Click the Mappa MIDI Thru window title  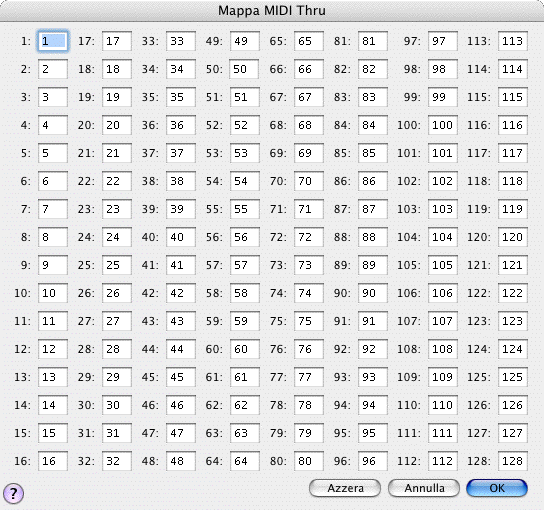tap(272, 10)
